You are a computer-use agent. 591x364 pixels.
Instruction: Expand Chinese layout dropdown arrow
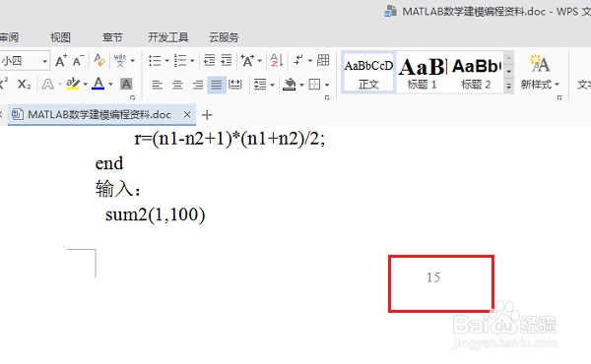[x=260, y=61]
